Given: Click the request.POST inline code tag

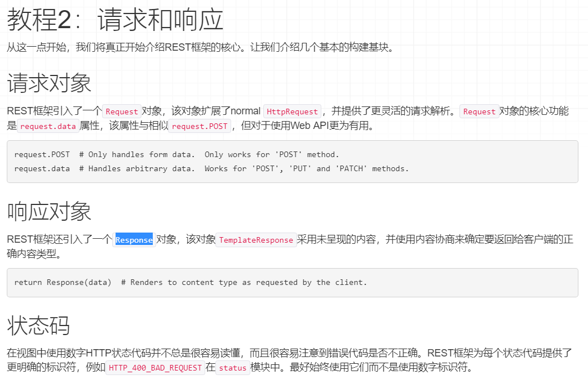Looking at the screenshot, I should point(200,126).
